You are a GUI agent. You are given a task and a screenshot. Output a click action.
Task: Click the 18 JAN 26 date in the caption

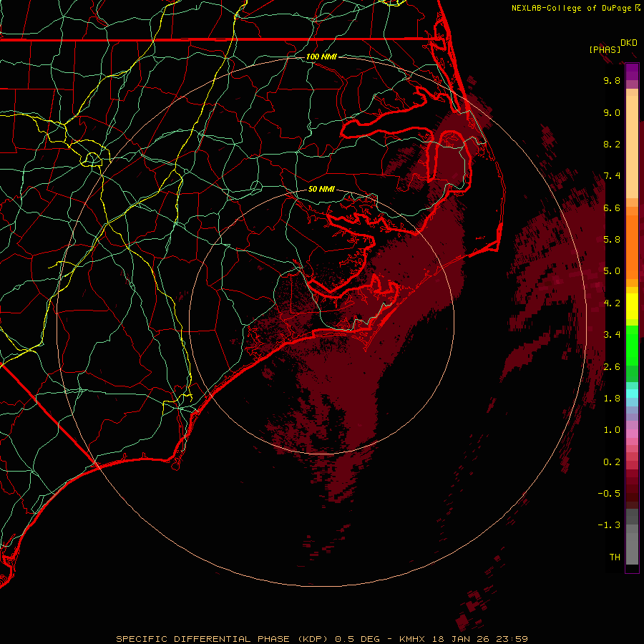[x=460, y=639]
